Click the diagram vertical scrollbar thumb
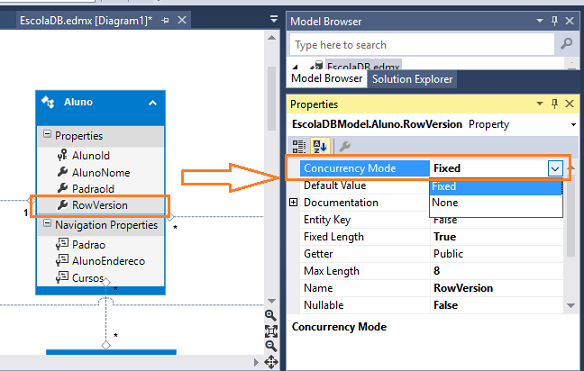584x371 pixels. coord(272,99)
